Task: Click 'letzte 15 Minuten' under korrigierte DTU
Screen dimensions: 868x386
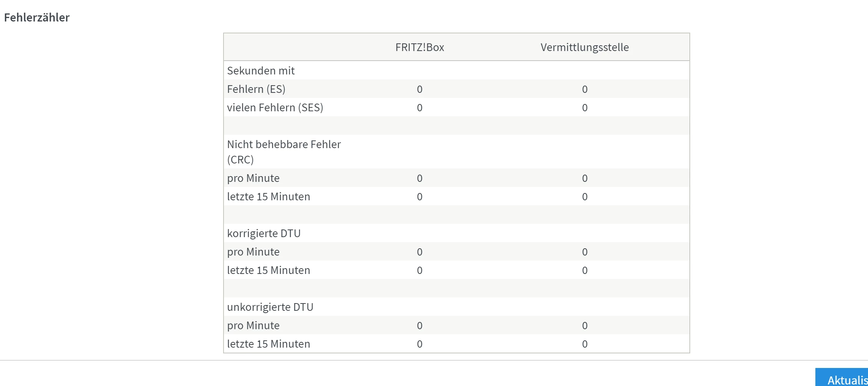Action: [x=268, y=270]
